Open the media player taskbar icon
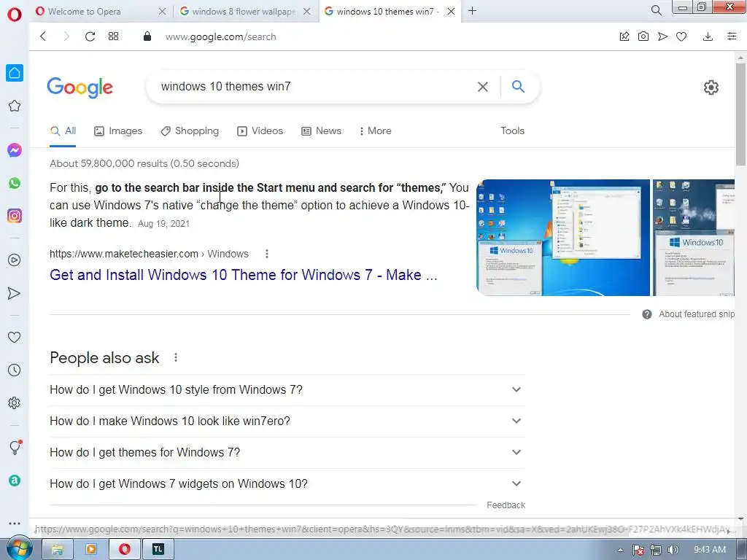The height and width of the screenshot is (560, 747). coord(91,550)
